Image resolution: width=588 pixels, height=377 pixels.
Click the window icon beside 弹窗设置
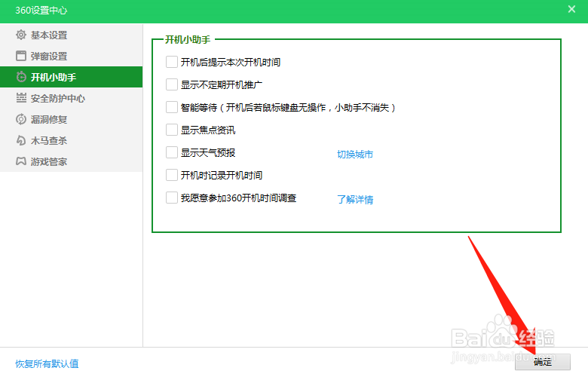21,56
